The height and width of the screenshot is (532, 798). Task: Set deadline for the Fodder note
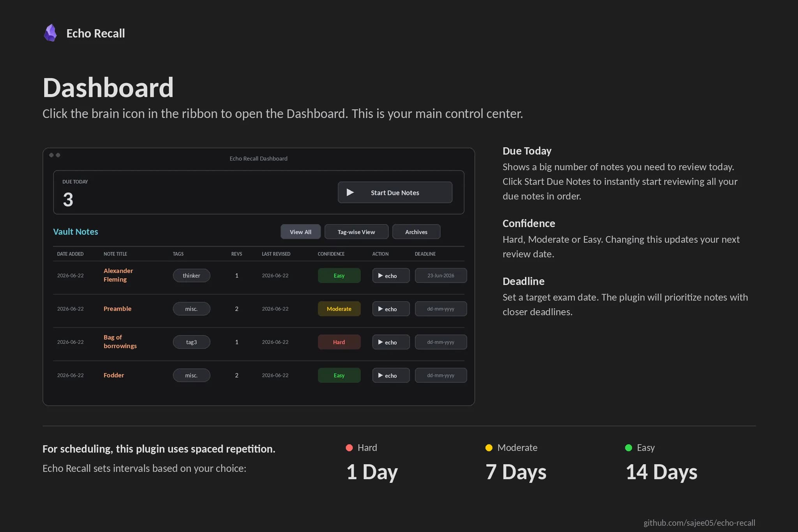coord(441,375)
